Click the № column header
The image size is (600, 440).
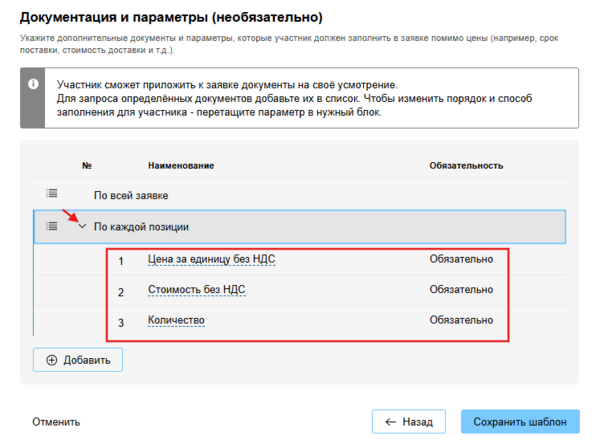[87, 164]
